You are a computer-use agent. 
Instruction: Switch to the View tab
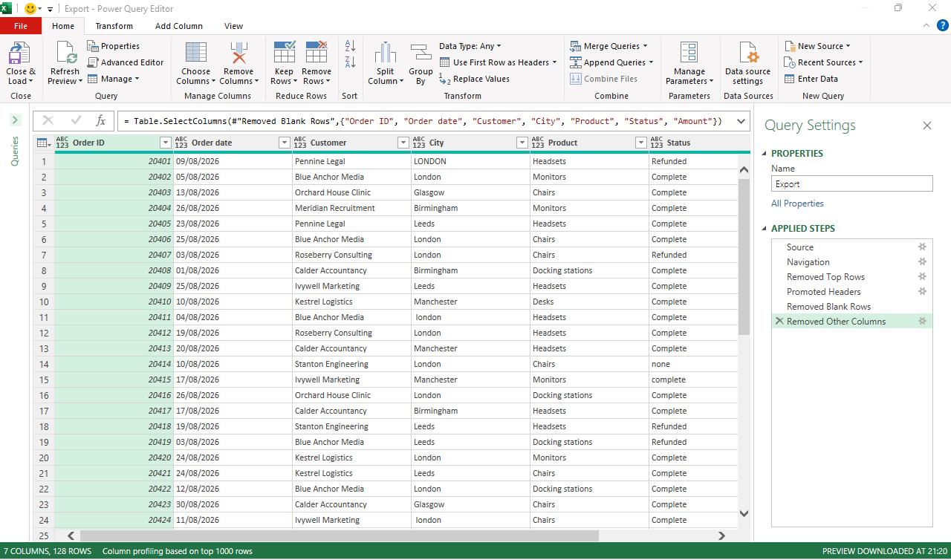click(x=234, y=26)
